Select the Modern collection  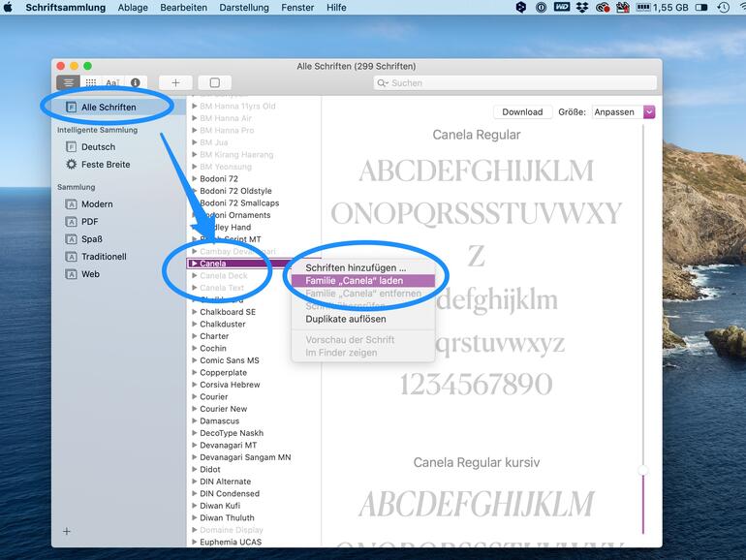97,203
